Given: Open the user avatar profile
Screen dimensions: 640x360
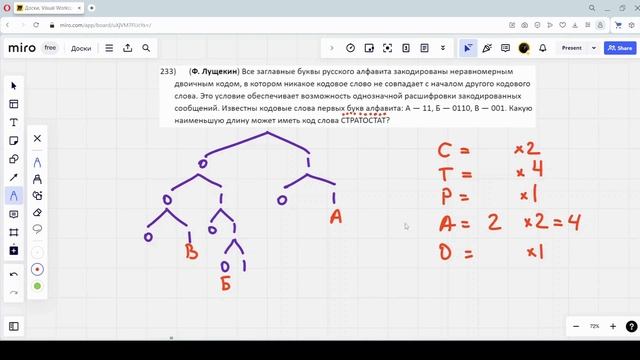Looking at the screenshot, I should point(524,48).
